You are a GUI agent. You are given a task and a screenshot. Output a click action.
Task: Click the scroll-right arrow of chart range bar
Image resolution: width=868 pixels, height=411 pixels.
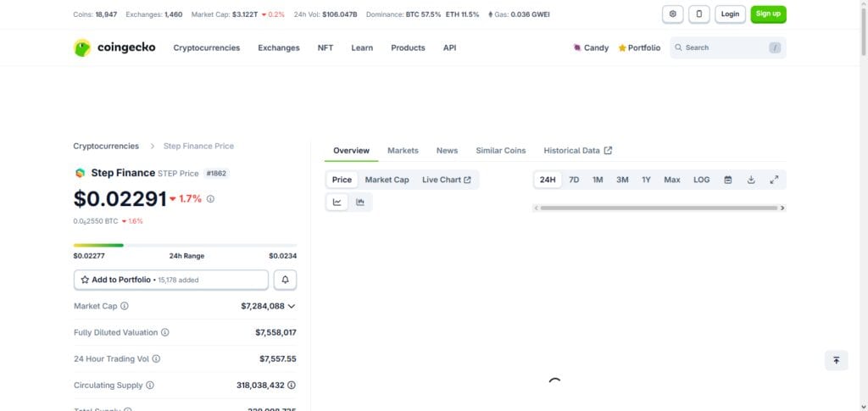782,208
